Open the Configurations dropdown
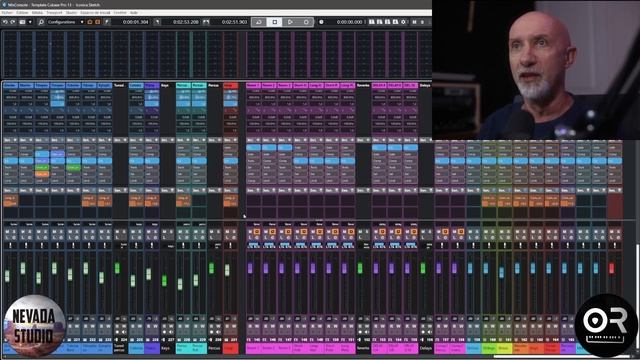The height and width of the screenshot is (360, 640). pyautogui.click(x=65, y=22)
